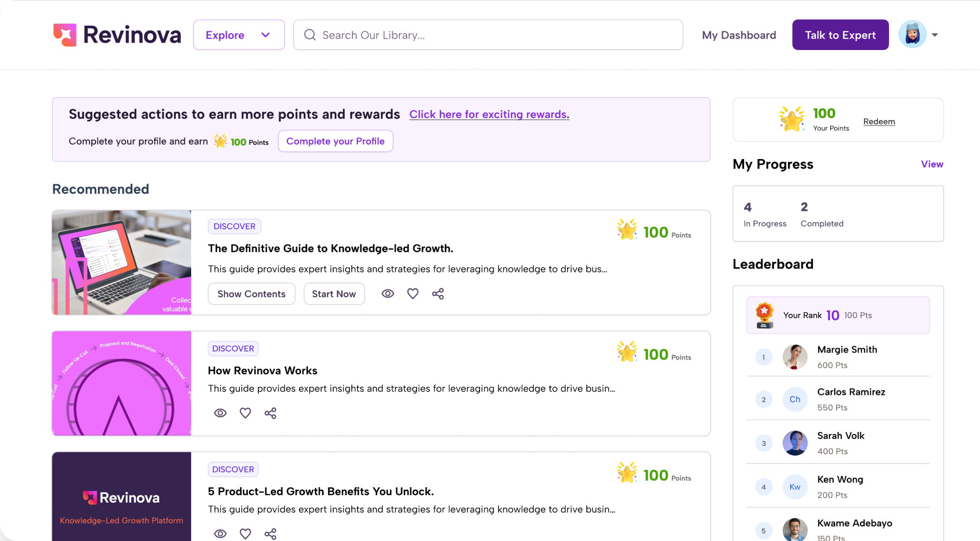Screen dimensions: 980x541
Task: Open the 5 Product-Led Growth Benefits thumbnail
Action: [122, 496]
